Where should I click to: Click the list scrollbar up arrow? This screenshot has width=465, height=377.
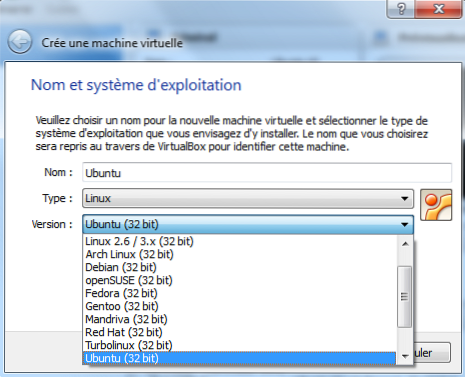pyautogui.click(x=405, y=244)
